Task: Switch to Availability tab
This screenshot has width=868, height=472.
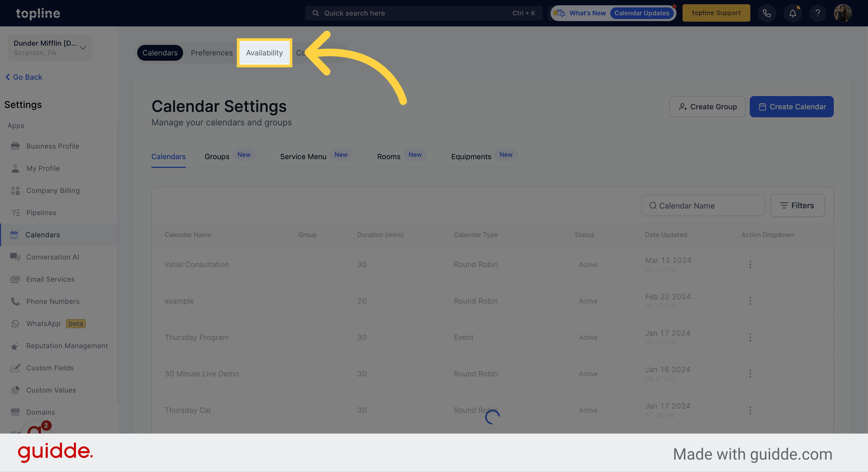Action: (x=264, y=52)
